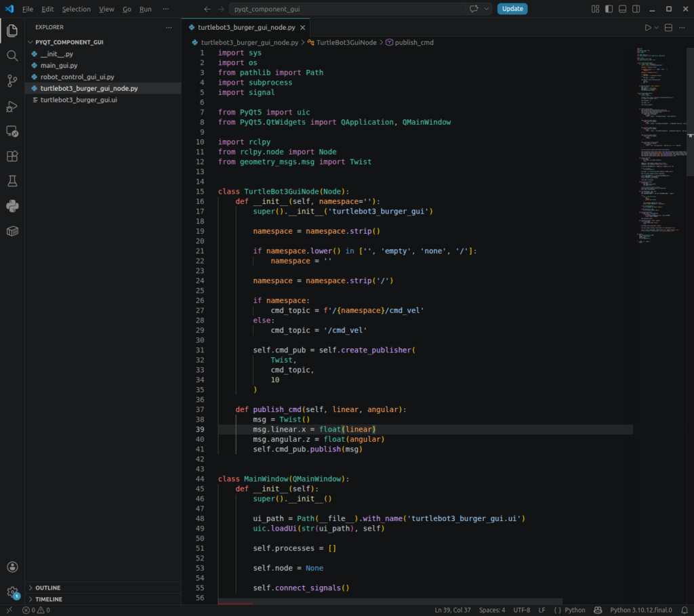694x616 pixels.
Task: Open the notifications bell
Action: (x=685, y=611)
